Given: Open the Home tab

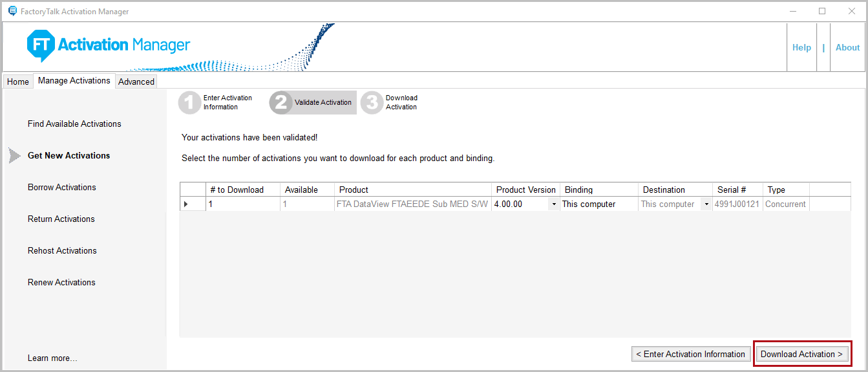Looking at the screenshot, I should point(18,82).
